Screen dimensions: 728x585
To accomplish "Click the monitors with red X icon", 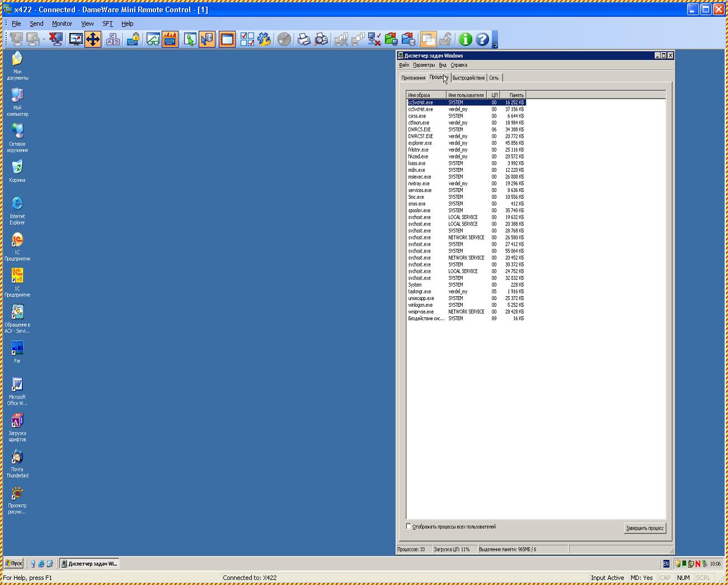I will (374, 39).
